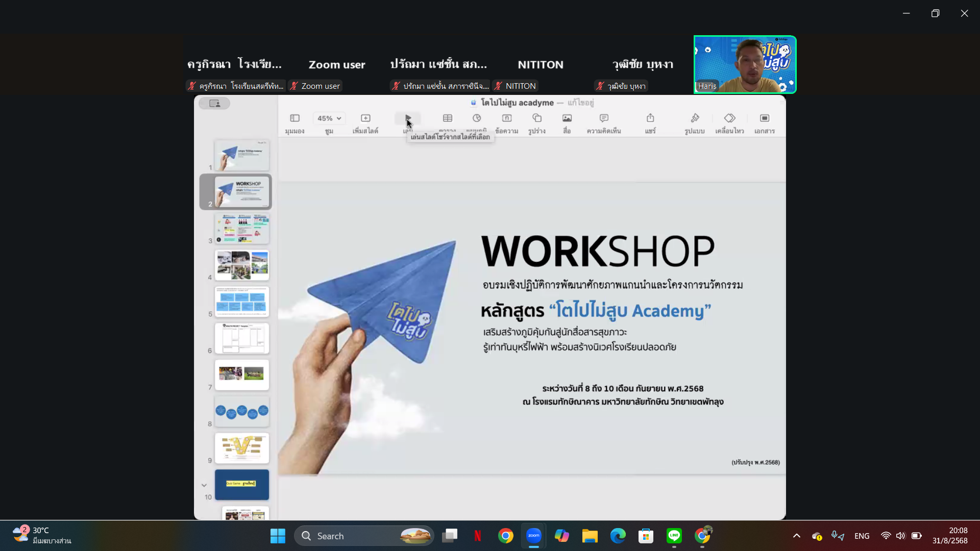Viewport: 980px width, 551px height.
Task: Open the Chart insert icon
Action: coord(477,118)
